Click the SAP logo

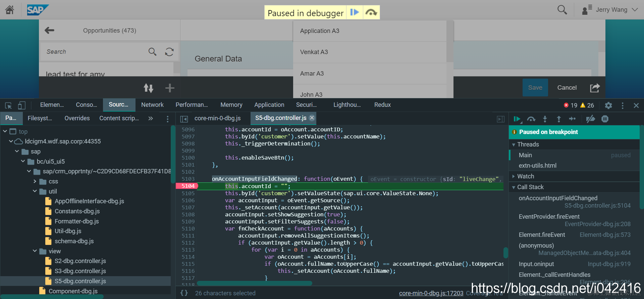pyautogui.click(x=38, y=10)
